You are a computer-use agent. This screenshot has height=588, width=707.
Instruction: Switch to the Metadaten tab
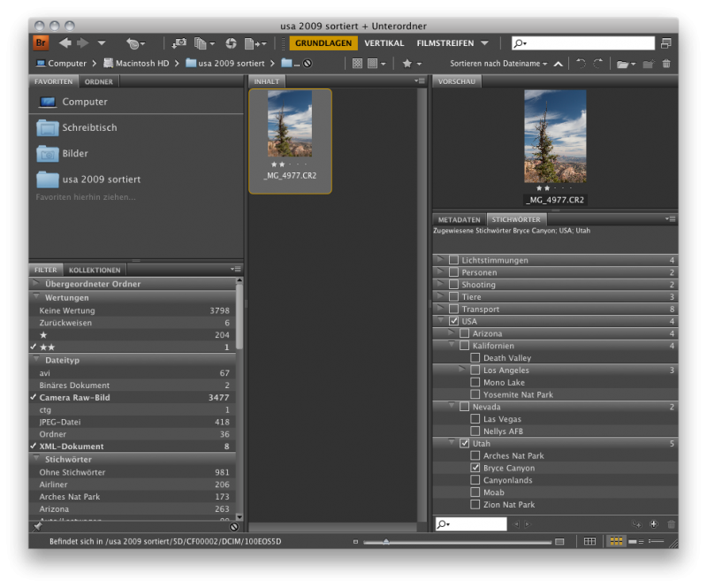[x=459, y=220]
